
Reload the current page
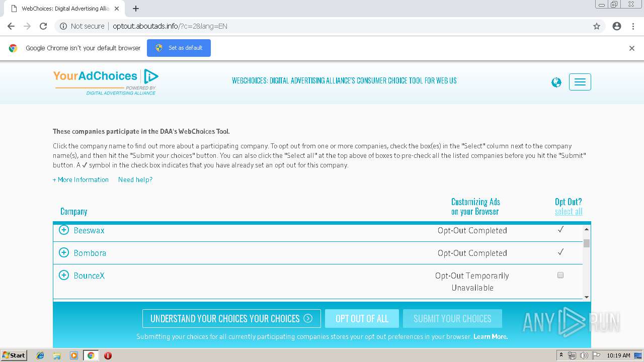43,26
